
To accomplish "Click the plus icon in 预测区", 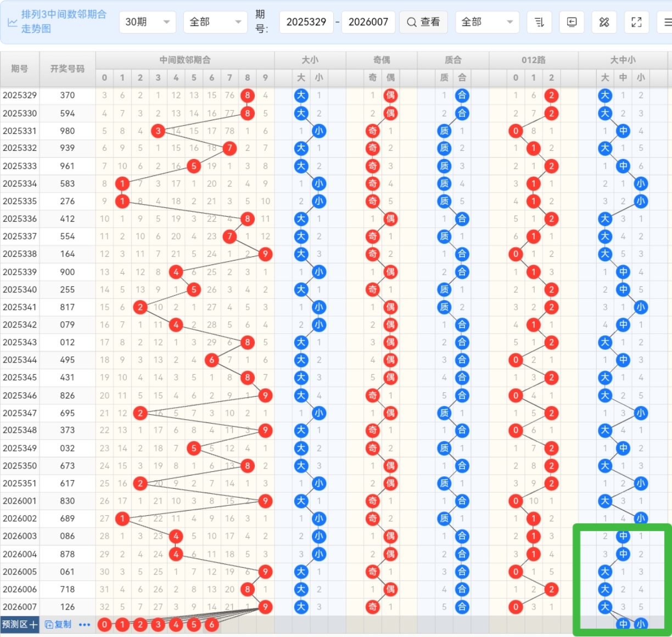I will (33, 624).
